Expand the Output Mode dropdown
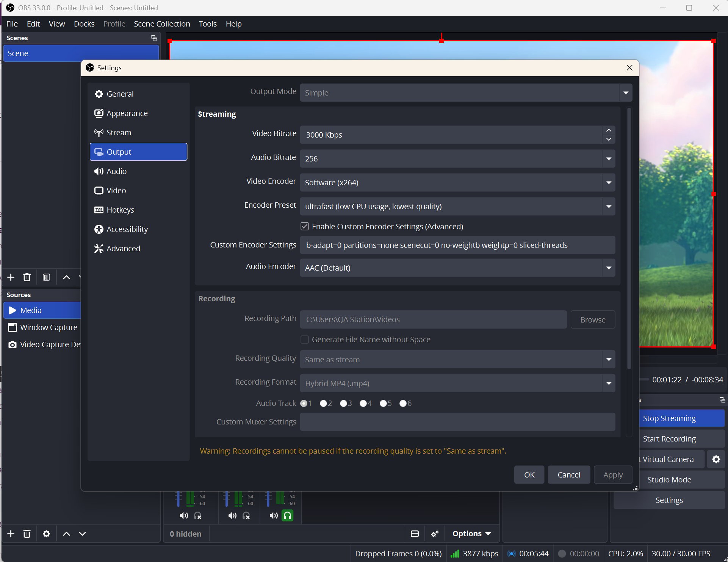 [x=625, y=92]
